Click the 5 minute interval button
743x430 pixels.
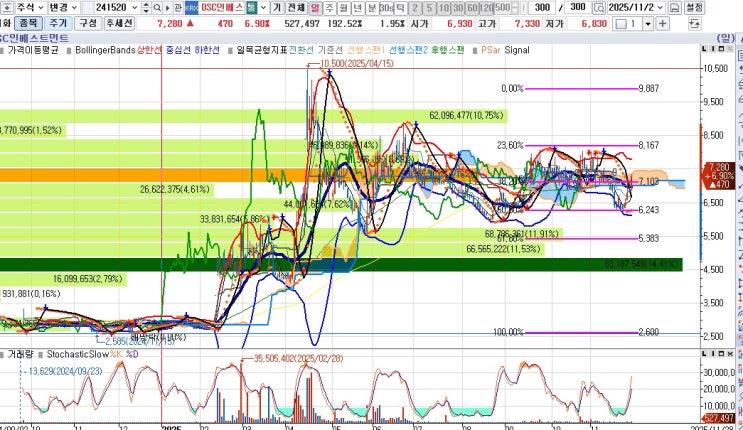click(429, 8)
